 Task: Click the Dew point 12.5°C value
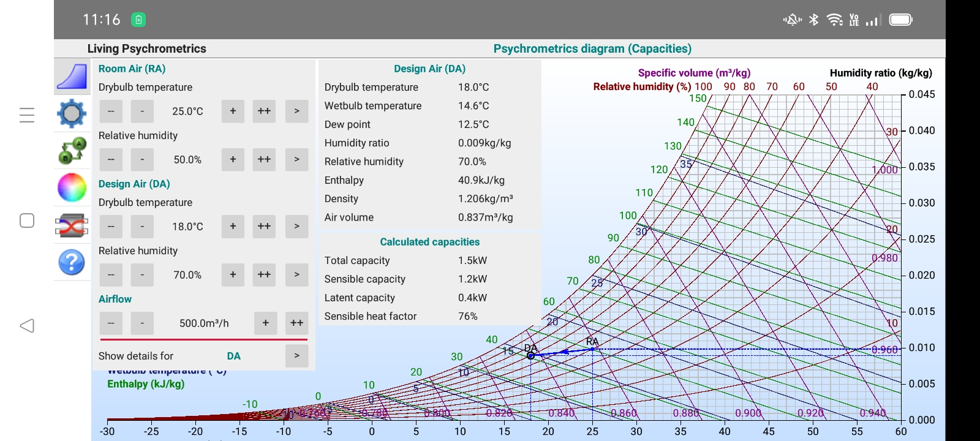[x=473, y=124]
